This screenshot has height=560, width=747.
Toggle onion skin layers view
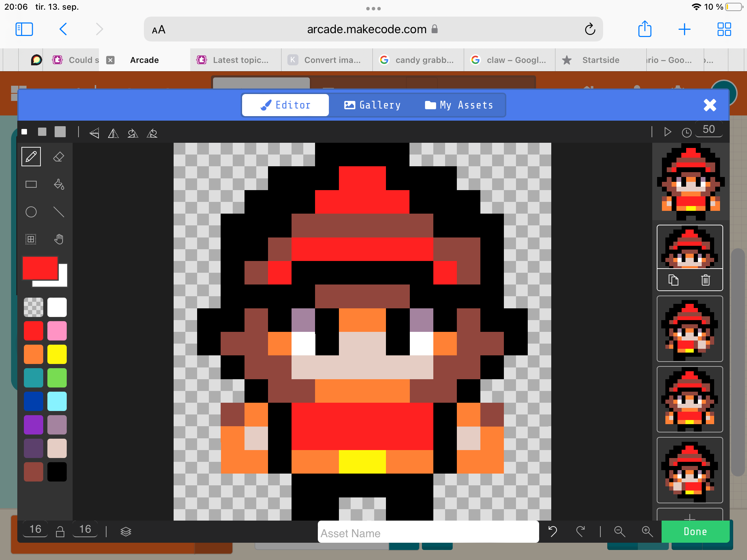[x=126, y=532]
